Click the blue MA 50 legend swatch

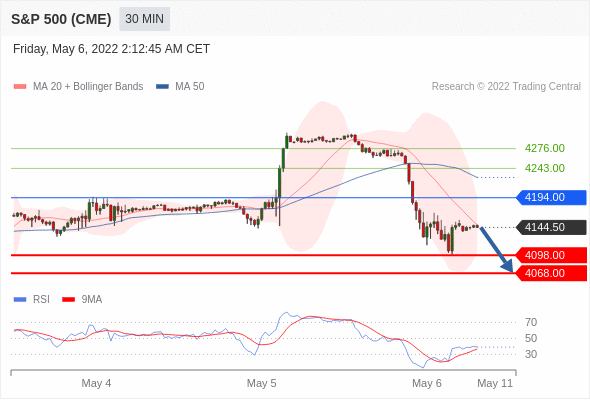point(162,87)
